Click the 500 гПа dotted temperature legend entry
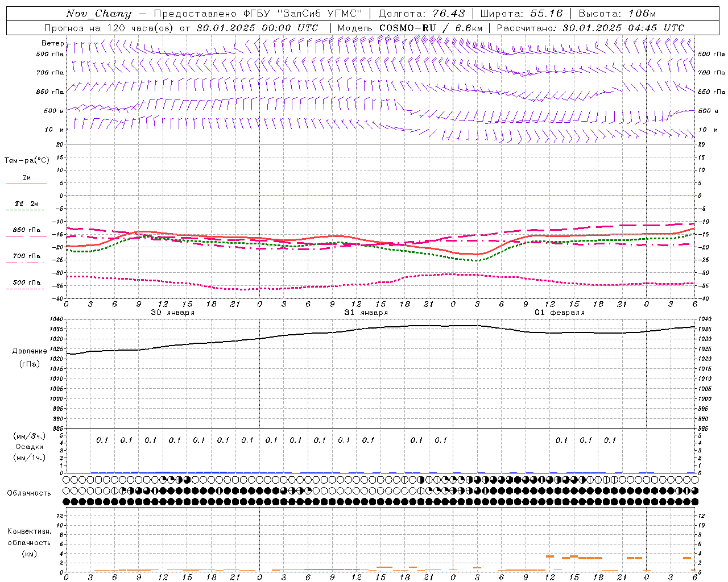 (26, 282)
